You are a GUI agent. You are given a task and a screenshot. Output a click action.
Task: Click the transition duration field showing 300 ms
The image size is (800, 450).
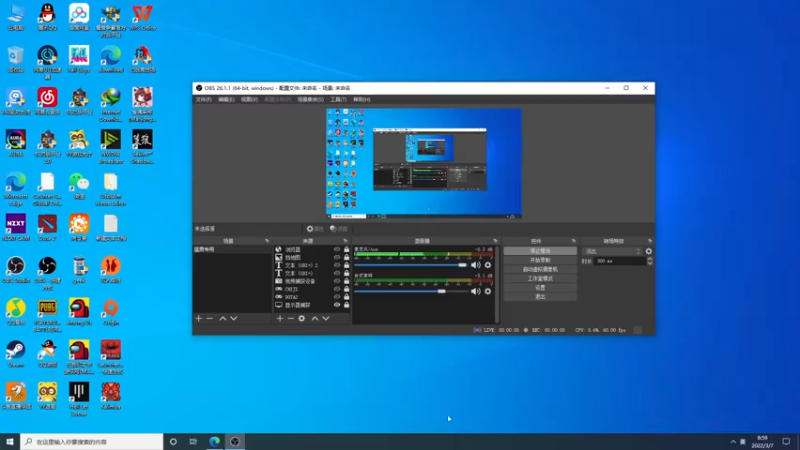[x=620, y=261]
